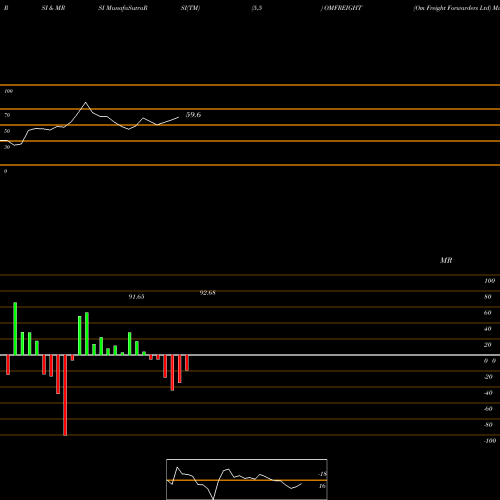Screen dimensions: 500x500
Task: Click the OMFREIGHT symbol text in header
Action: pyautogui.click(x=343, y=8)
